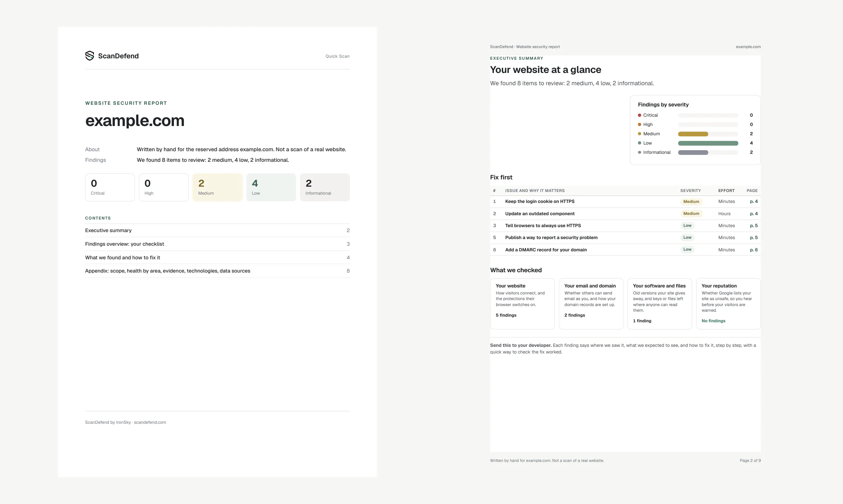Click the red Critical legend dot
The width and height of the screenshot is (843, 504).
(640, 115)
